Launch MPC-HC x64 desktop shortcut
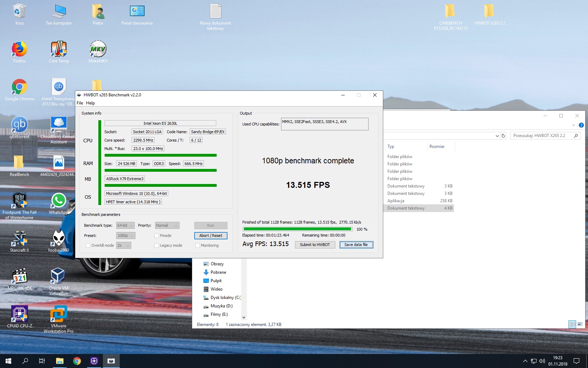Screen dimensions: 588x368 [x=19, y=276]
